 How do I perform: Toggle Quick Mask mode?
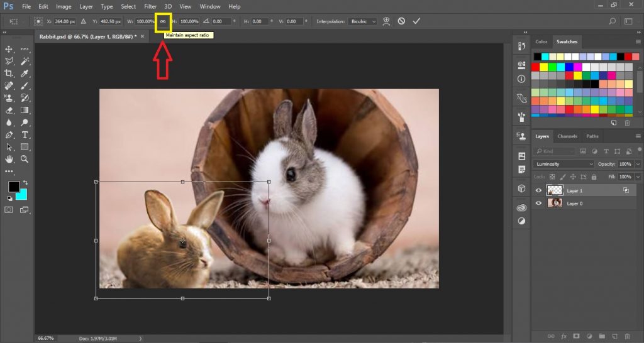[9, 210]
